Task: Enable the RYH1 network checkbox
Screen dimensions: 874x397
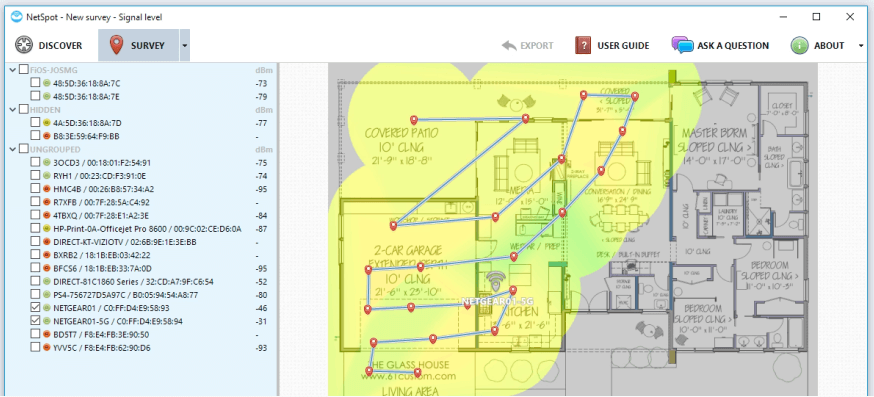Action: pos(35,176)
